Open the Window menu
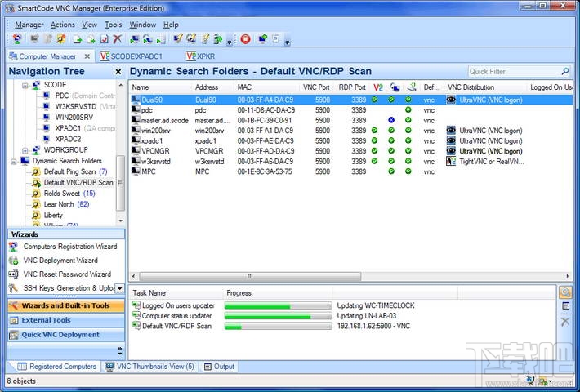Image resolution: width=580 pixels, height=392 pixels. pos(142,24)
